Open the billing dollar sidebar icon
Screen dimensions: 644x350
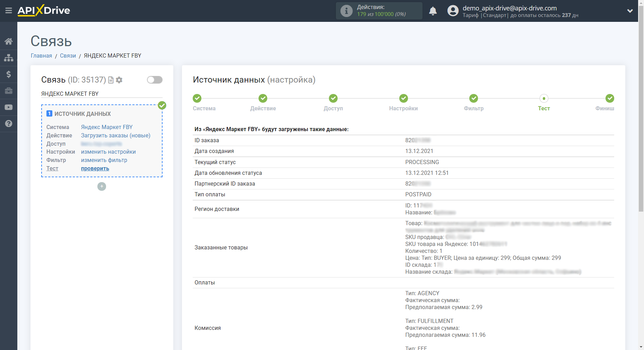tap(9, 74)
